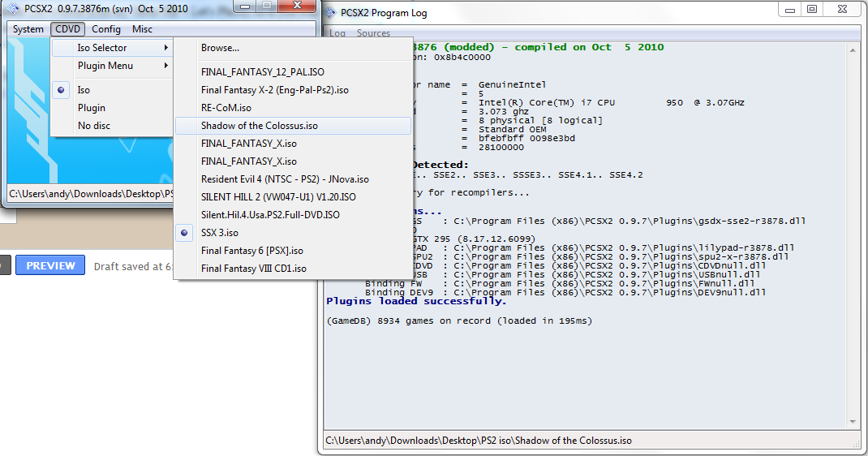Click the 'compiled on Oct 5 2010' header text
This screenshot has height=456, width=868.
[x=589, y=47]
